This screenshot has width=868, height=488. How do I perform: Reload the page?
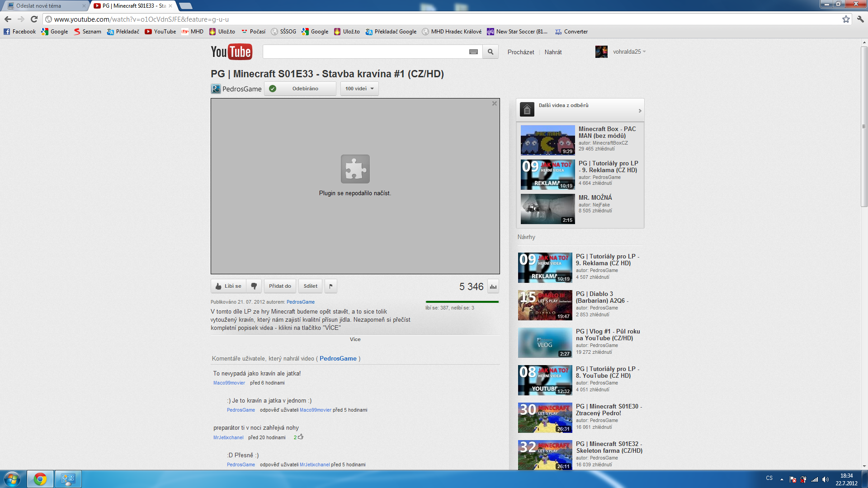pos(34,19)
